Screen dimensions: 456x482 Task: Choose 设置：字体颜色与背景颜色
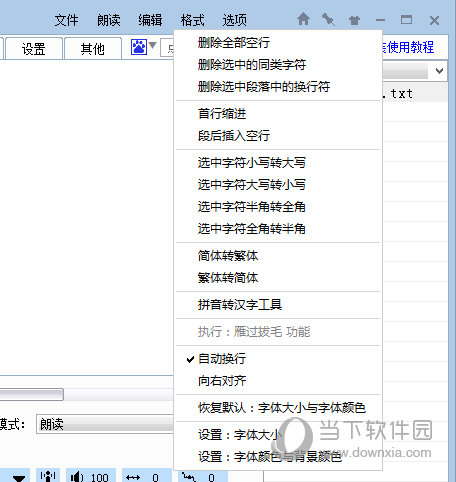(277, 457)
